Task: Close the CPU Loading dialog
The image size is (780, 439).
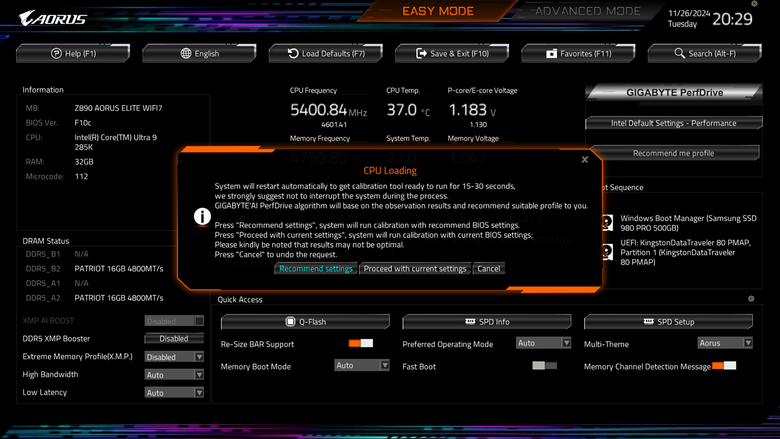Action: [585, 160]
